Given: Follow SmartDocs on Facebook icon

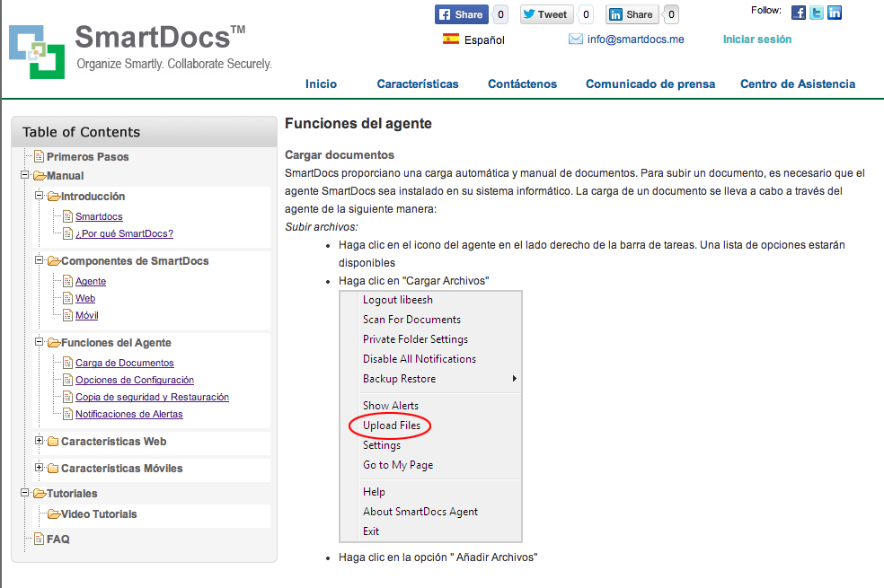Looking at the screenshot, I should [799, 13].
